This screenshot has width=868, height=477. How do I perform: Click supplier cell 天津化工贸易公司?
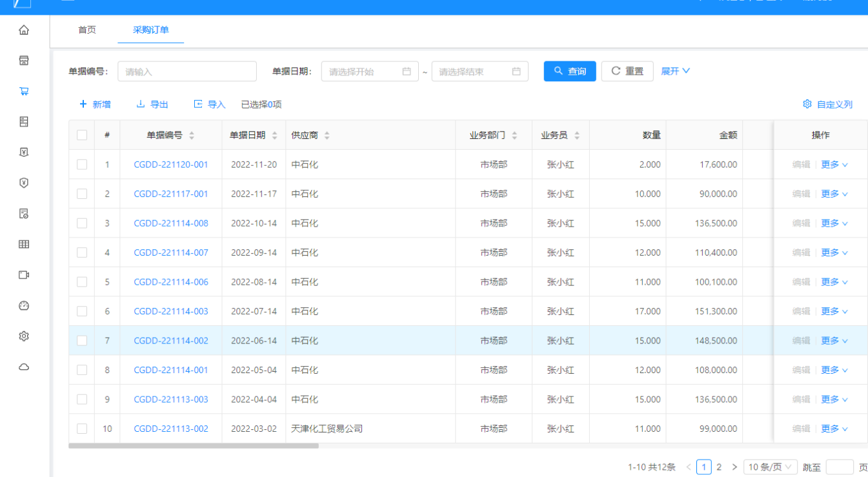tap(327, 429)
